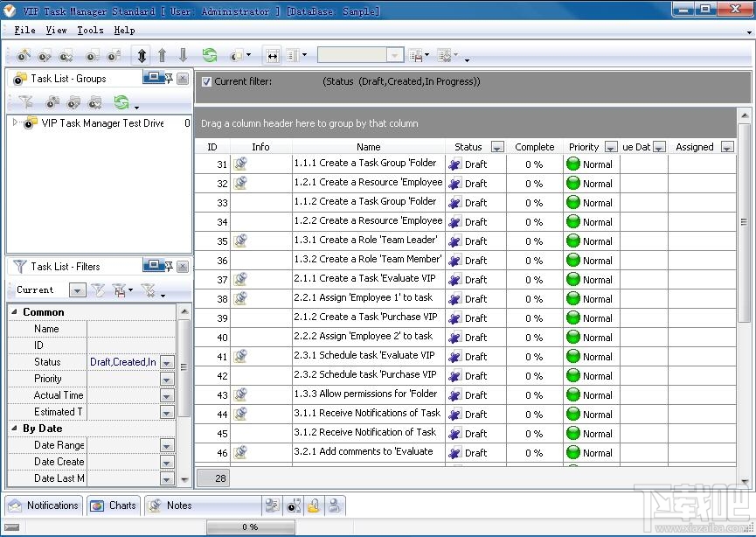Sort by the Info column header

[260, 147]
